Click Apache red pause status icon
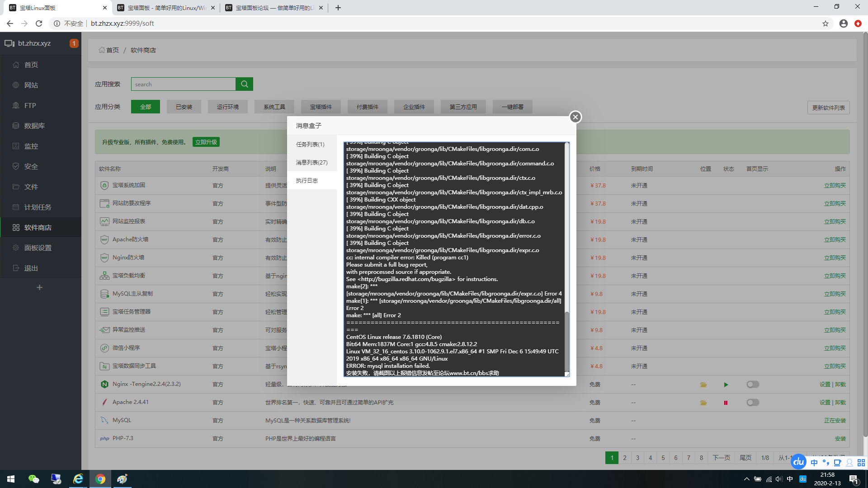The width and height of the screenshot is (868, 488). (x=726, y=403)
